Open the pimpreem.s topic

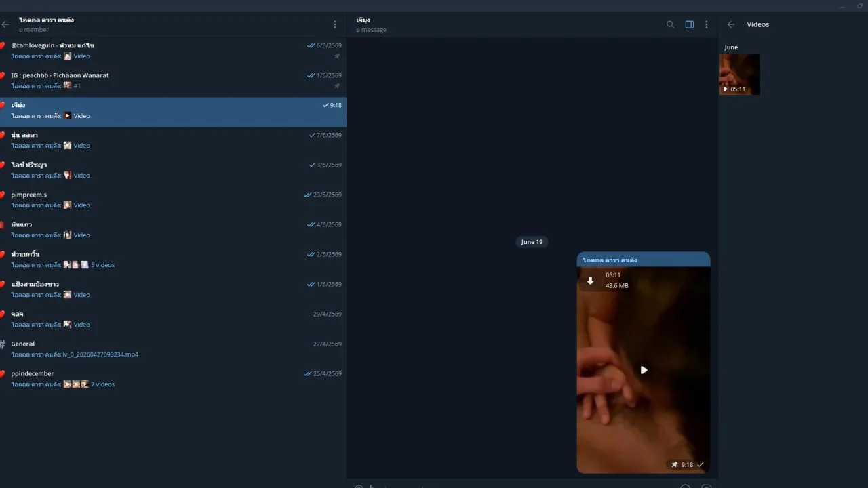pyautogui.click(x=173, y=200)
